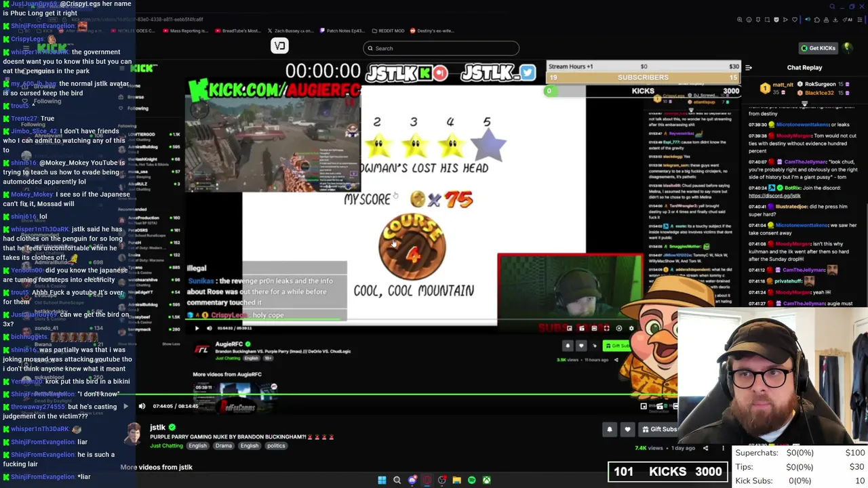Image resolution: width=868 pixels, height=488 pixels.
Task: Open Spotify from taskbar
Action: [x=471, y=480]
